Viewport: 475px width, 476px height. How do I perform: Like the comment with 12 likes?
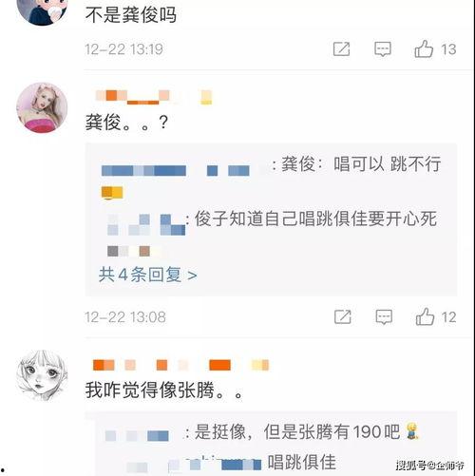click(x=425, y=316)
